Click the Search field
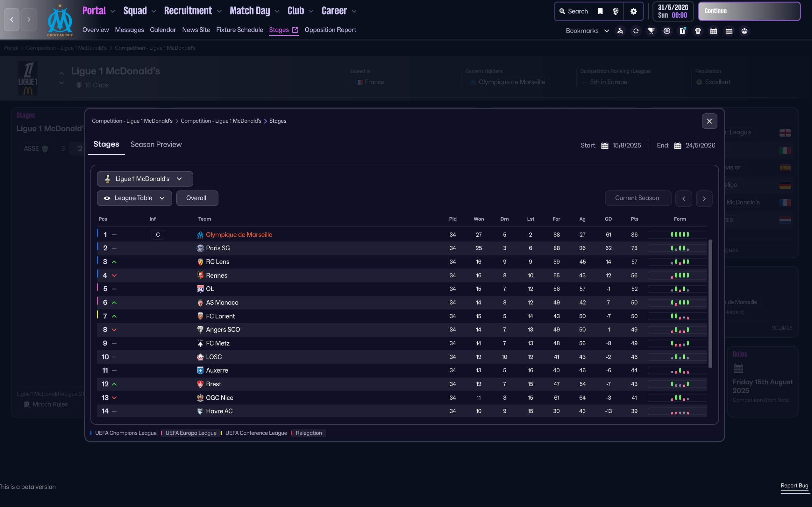 [573, 11]
